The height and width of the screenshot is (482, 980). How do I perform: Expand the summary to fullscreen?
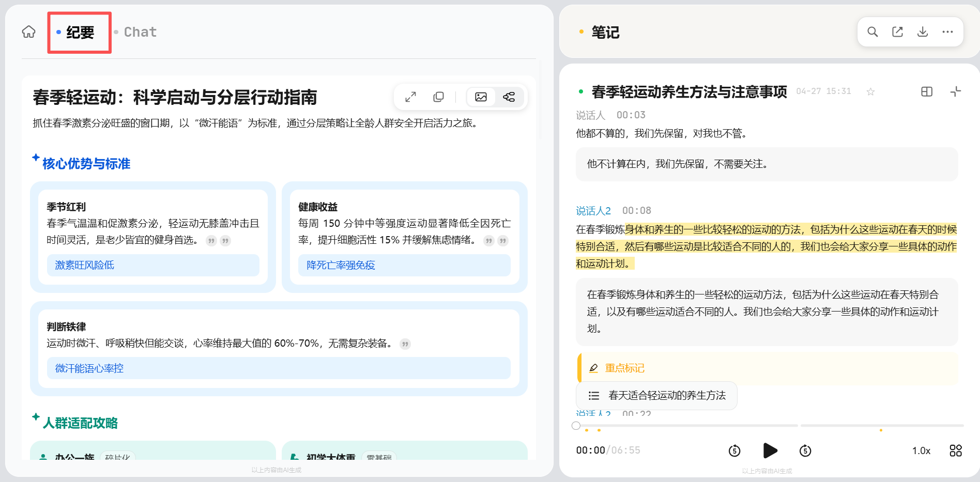(x=410, y=97)
